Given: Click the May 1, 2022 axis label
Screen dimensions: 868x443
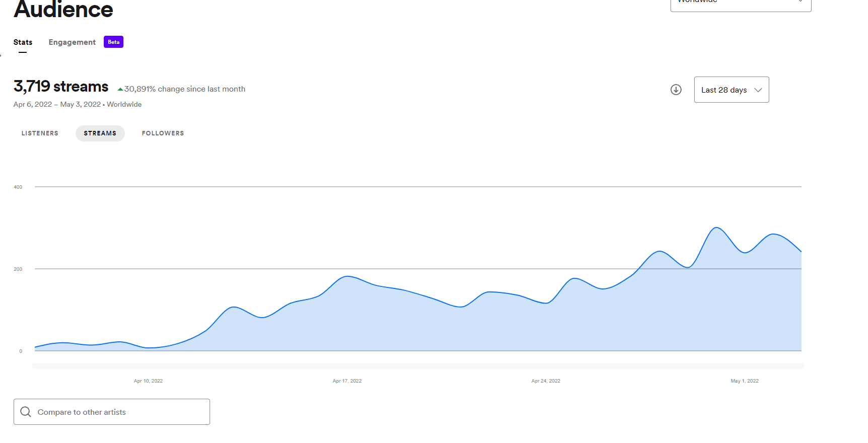Looking at the screenshot, I should pos(744,381).
